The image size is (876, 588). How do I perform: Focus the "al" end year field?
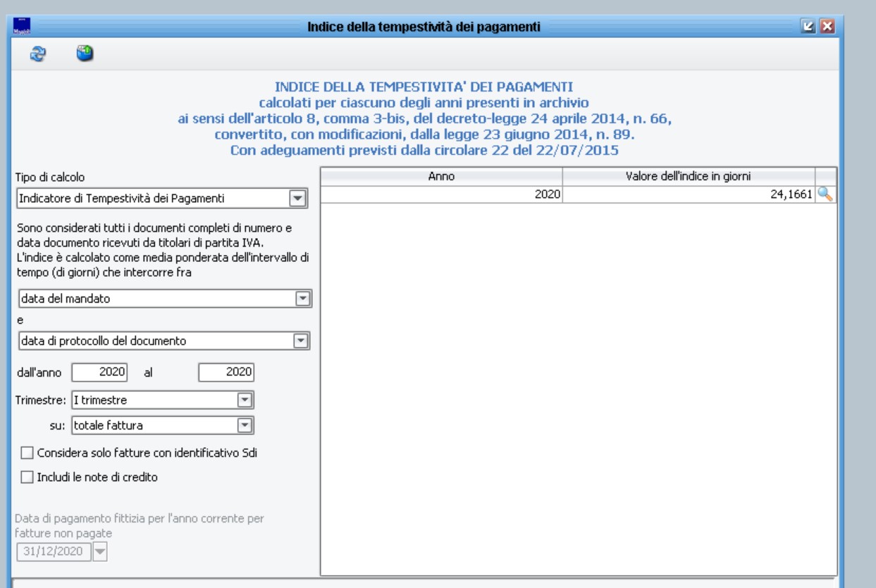point(226,372)
